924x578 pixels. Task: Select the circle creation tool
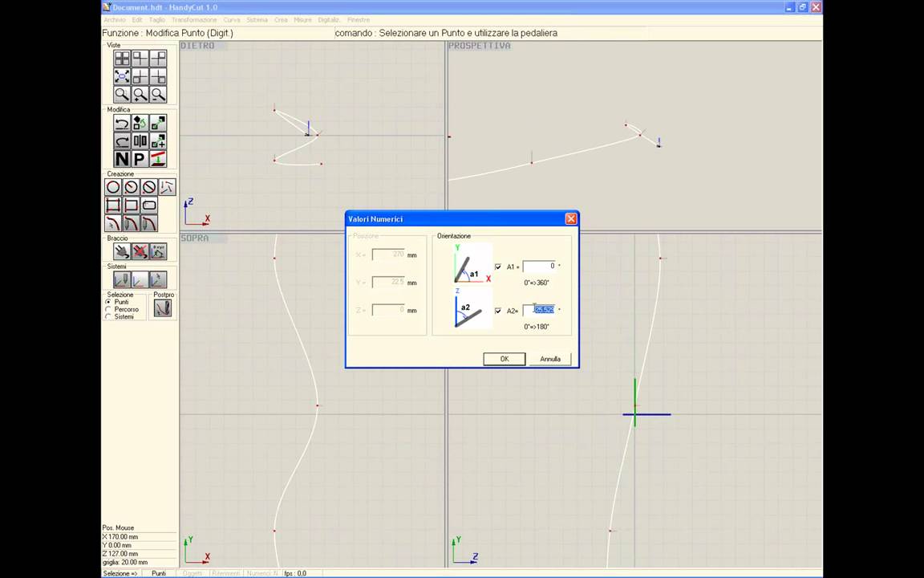[x=113, y=188]
